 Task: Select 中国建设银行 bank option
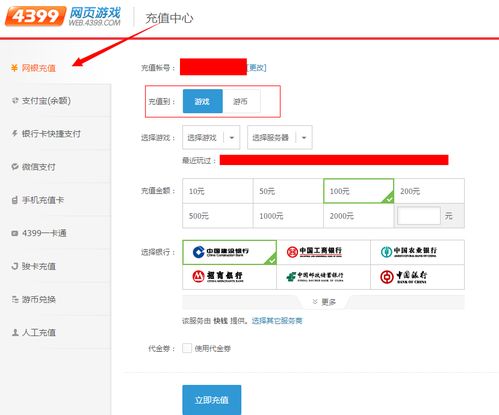[x=230, y=252]
